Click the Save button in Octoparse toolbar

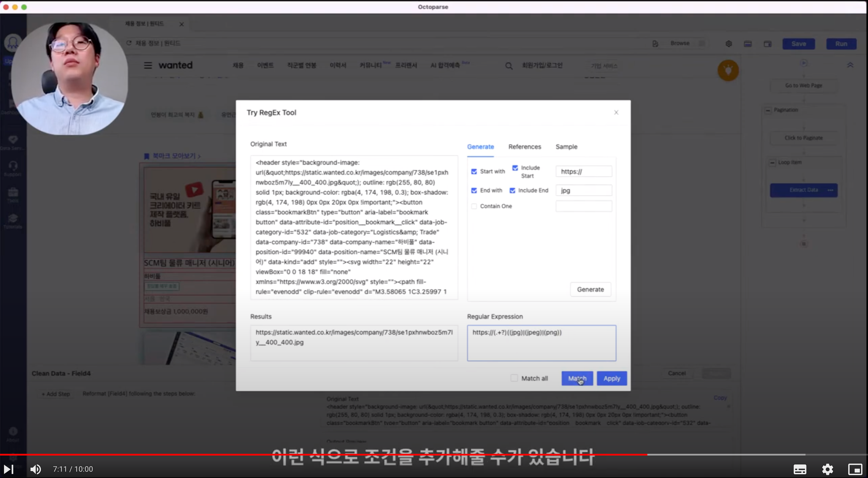point(798,44)
